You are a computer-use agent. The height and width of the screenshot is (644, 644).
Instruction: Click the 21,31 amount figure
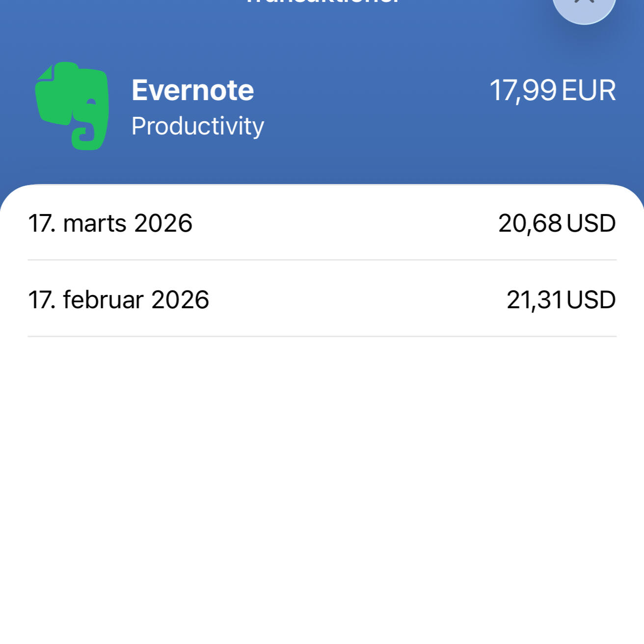(x=534, y=300)
